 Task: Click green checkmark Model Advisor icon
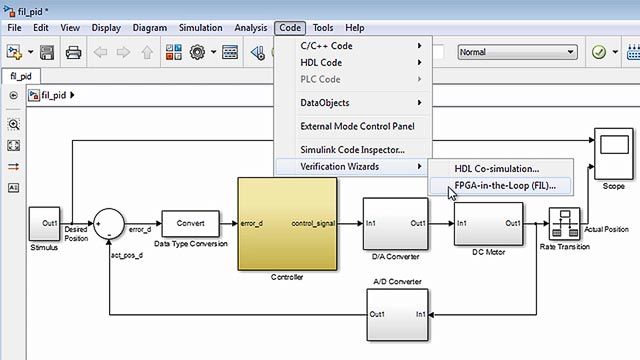pyautogui.click(x=599, y=52)
